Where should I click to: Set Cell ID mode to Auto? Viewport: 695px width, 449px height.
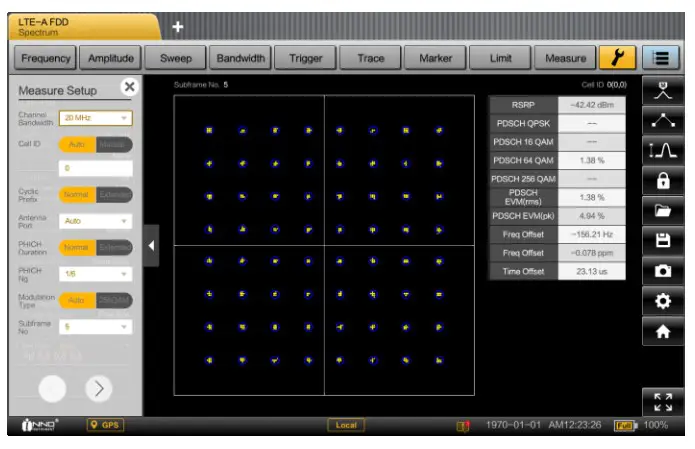tap(77, 144)
